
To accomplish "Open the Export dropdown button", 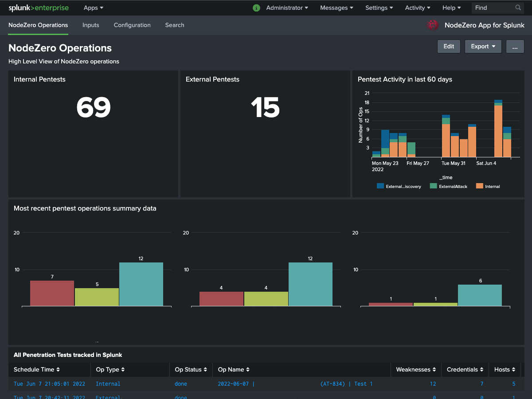I will click(483, 47).
